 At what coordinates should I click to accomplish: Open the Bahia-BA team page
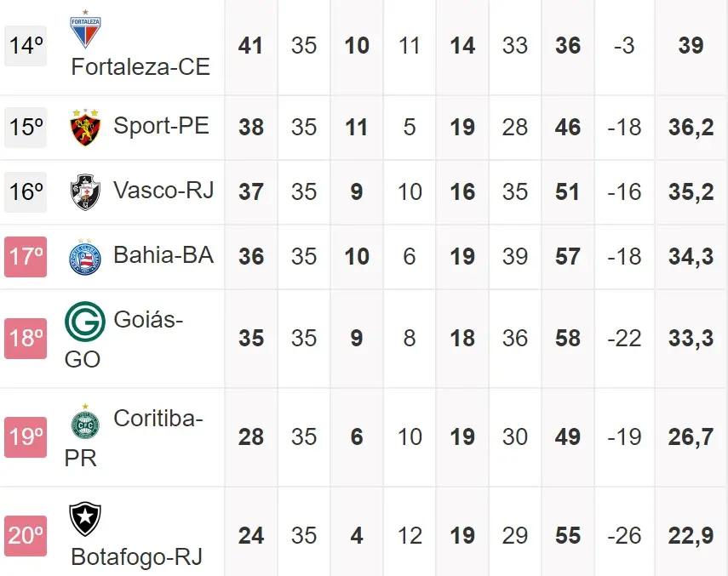tap(163, 255)
